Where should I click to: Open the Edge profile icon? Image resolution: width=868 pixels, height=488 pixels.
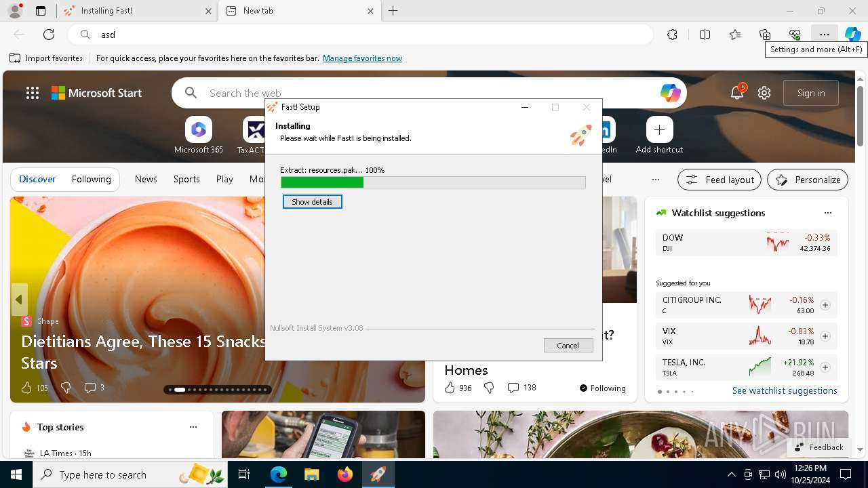[x=14, y=11]
